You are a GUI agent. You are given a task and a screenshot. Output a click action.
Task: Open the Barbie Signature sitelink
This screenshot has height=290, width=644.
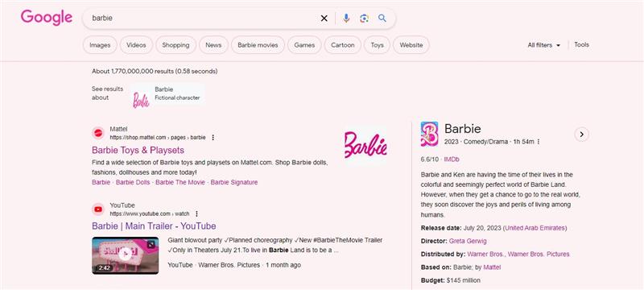pos(234,182)
